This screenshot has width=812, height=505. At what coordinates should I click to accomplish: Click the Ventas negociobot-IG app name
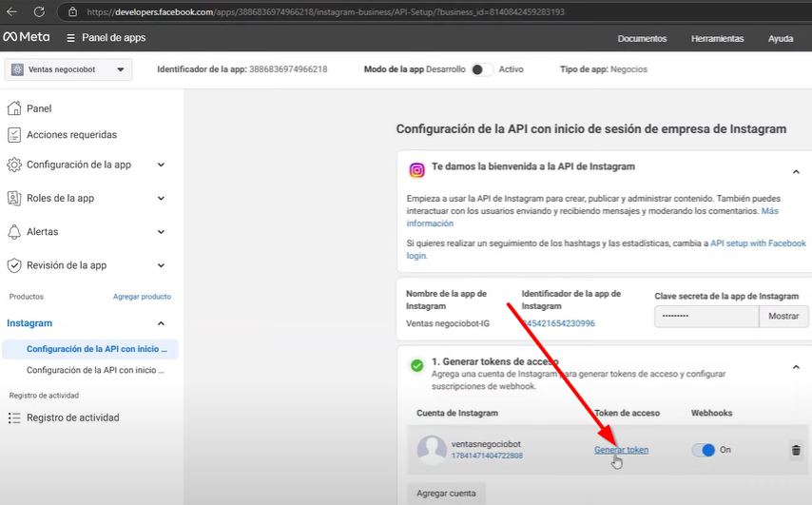point(448,323)
